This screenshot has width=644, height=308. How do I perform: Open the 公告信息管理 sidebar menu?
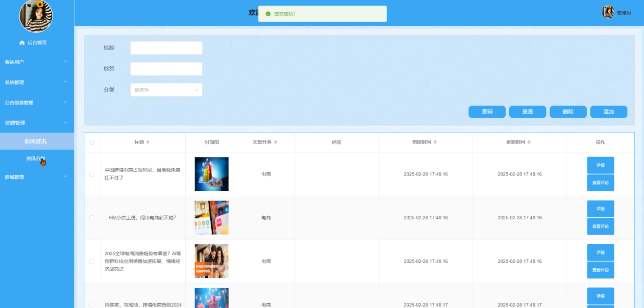tap(37, 103)
